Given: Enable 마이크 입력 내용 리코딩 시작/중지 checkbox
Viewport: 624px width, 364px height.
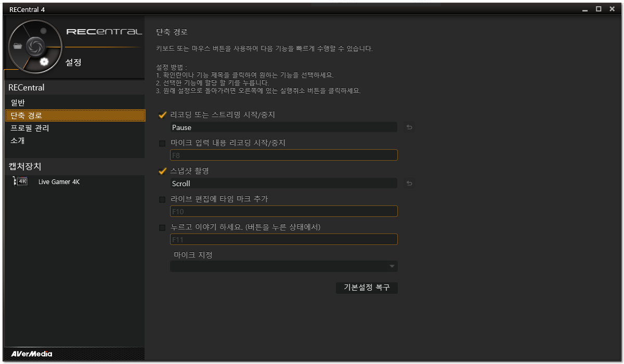Looking at the screenshot, I should (162, 143).
